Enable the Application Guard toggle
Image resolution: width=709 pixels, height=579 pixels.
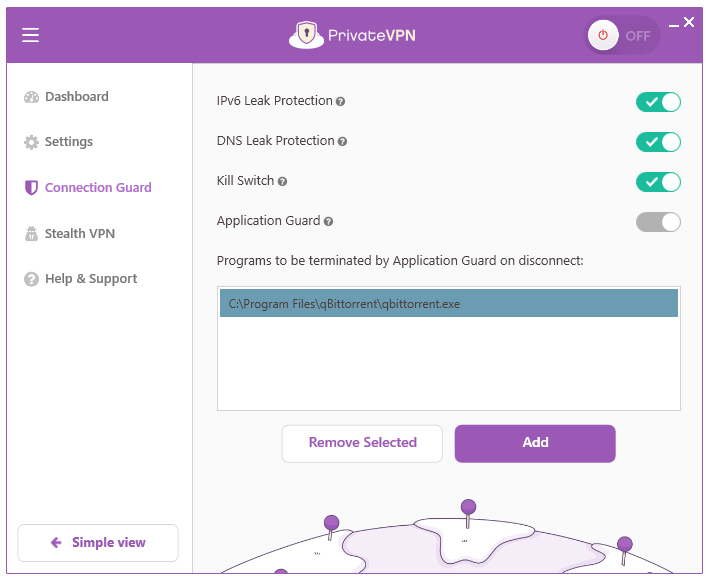click(658, 222)
